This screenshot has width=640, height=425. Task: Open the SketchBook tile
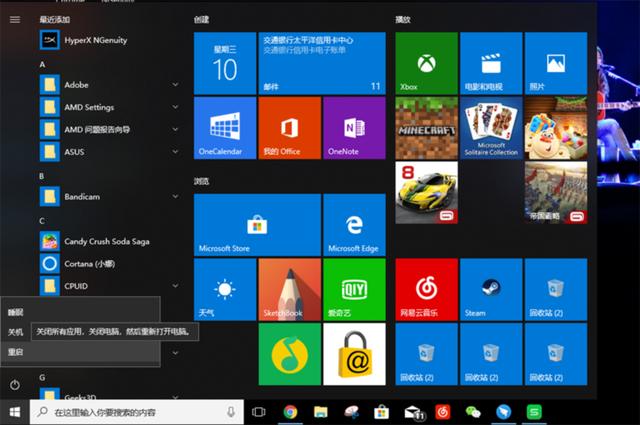pos(289,289)
